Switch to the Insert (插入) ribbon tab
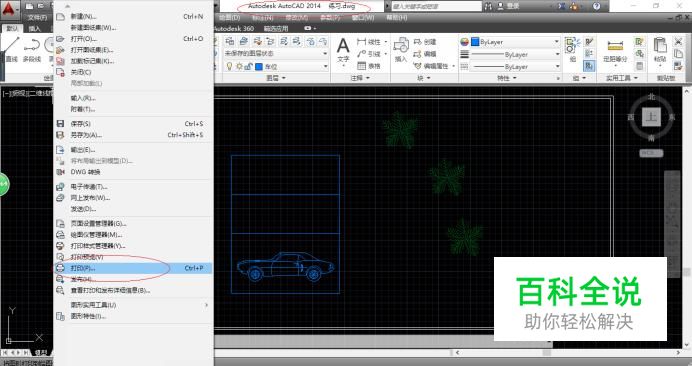The image size is (692, 366). coord(34,29)
